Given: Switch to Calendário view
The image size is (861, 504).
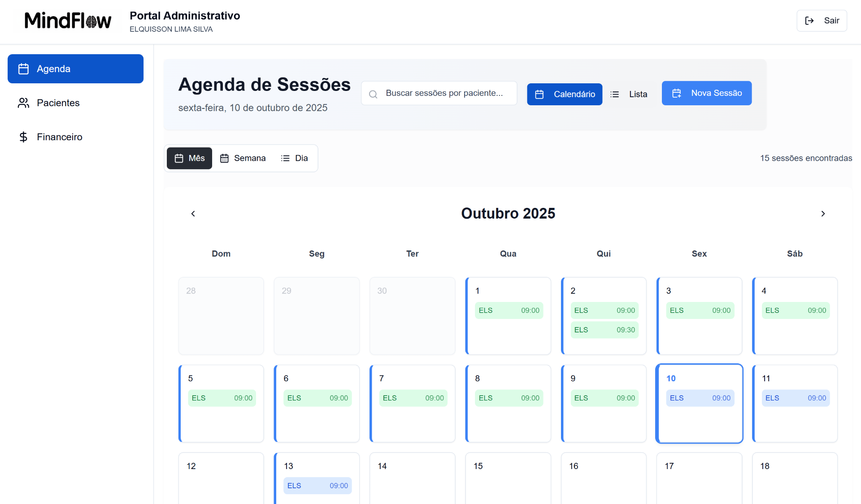Looking at the screenshot, I should (x=565, y=94).
